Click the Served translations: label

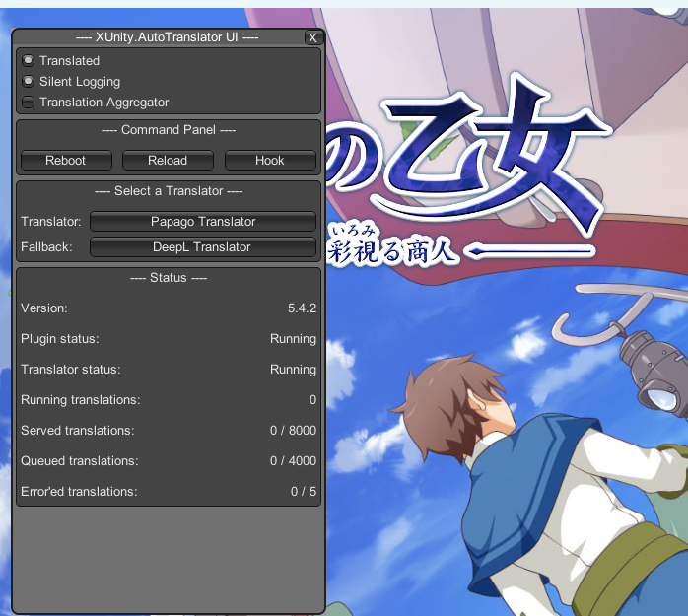[77, 431]
